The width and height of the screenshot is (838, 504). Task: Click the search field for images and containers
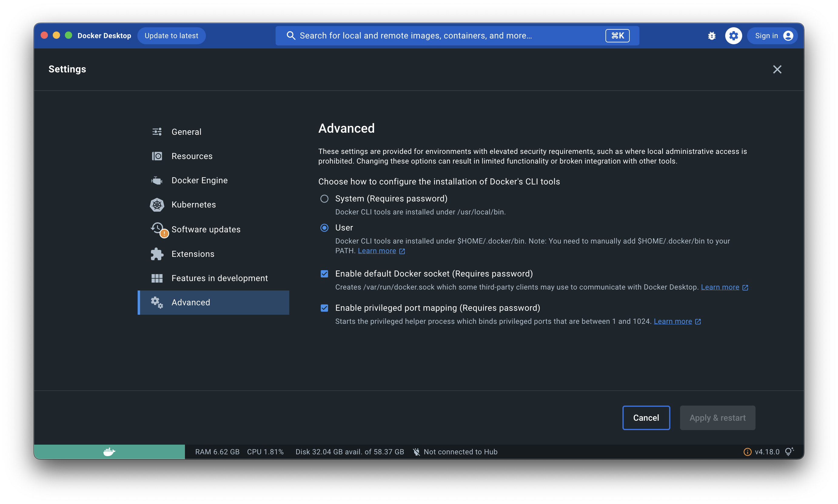click(x=442, y=35)
